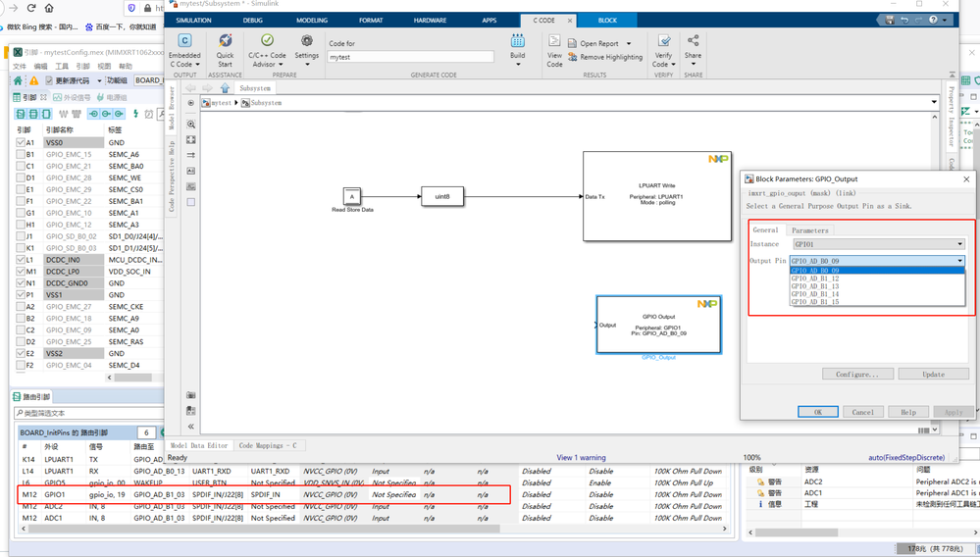Open View Code in Results
This screenshot has width=980, height=557.
tap(554, 41)
